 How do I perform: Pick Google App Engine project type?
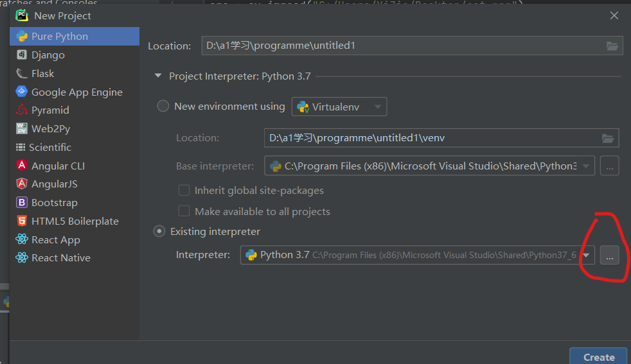[x=75, y=92]
